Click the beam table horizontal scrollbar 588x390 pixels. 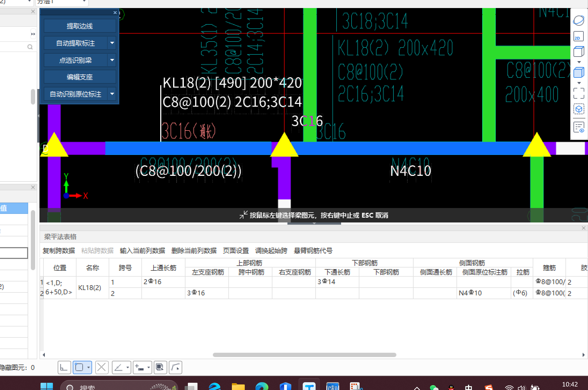click(305, 355)
